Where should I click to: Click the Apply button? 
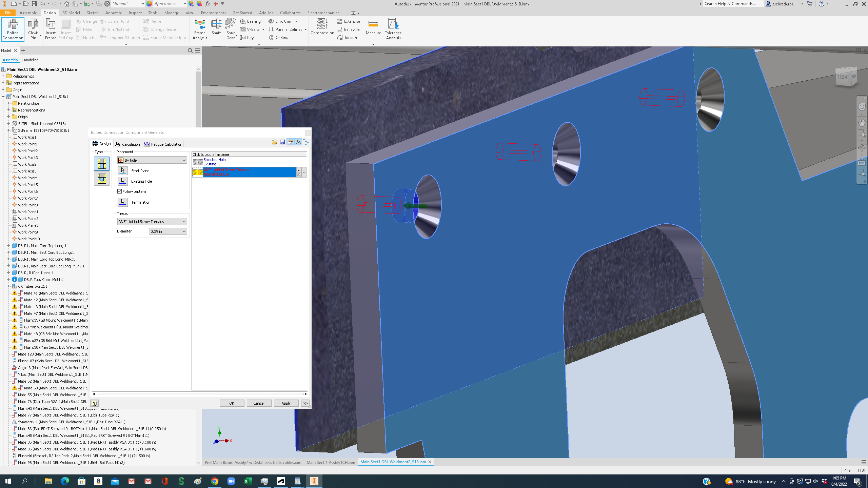click(x=286, y=403)
